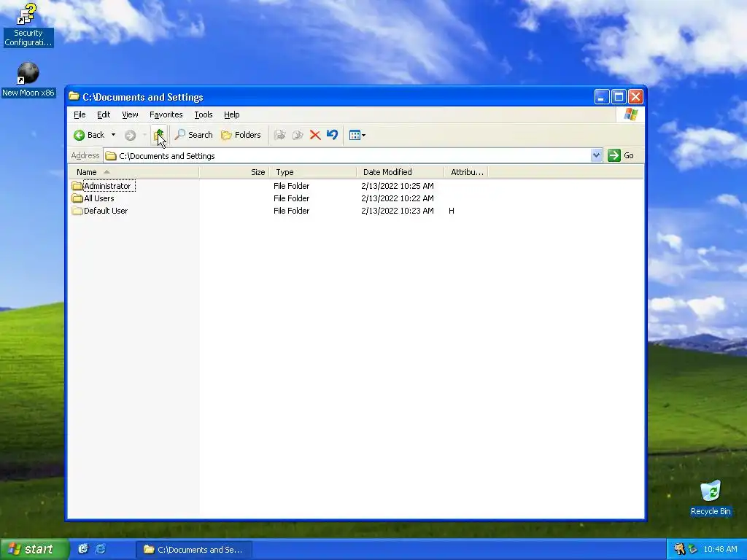
Task: Sort by the Date Modified column
Action: point(400,172)
